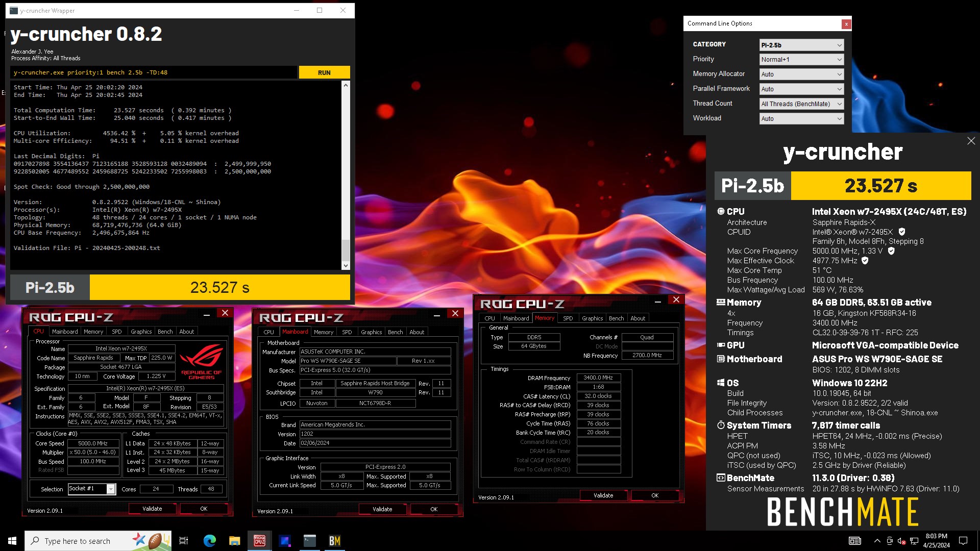Click Validate in left CPU-Z CPU window
The height and width of the screenshot is (551, 980).
coord(152,509)
